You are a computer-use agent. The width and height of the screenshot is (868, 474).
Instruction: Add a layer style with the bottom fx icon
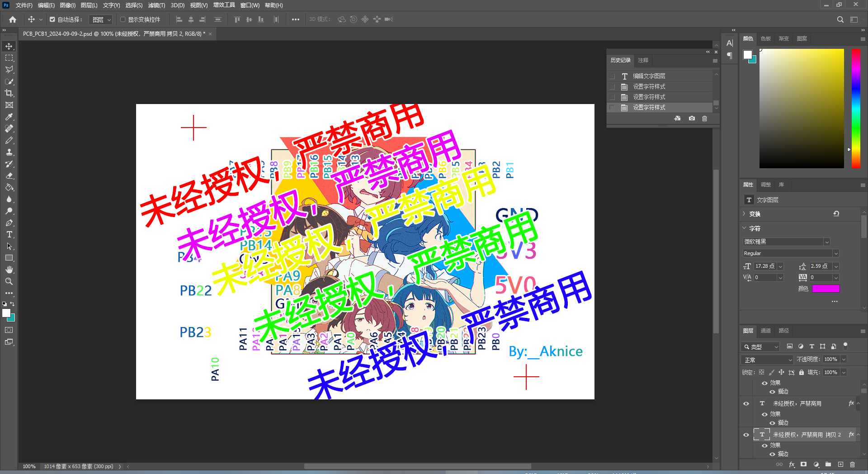coord(792,465)
